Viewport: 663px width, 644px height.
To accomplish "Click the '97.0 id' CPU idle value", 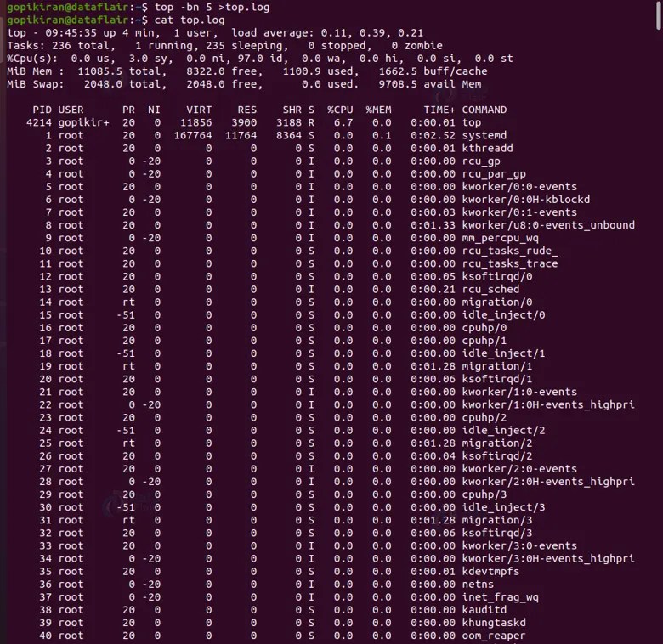I will tap(263, 59).
